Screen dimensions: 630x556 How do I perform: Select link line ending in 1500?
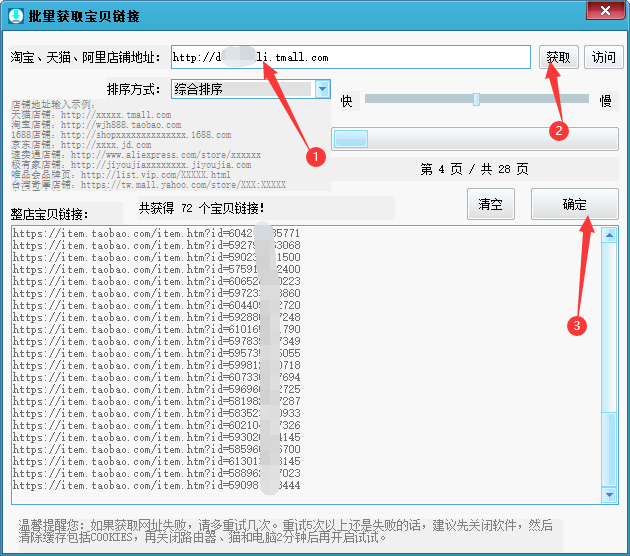(x=156, y=257)
